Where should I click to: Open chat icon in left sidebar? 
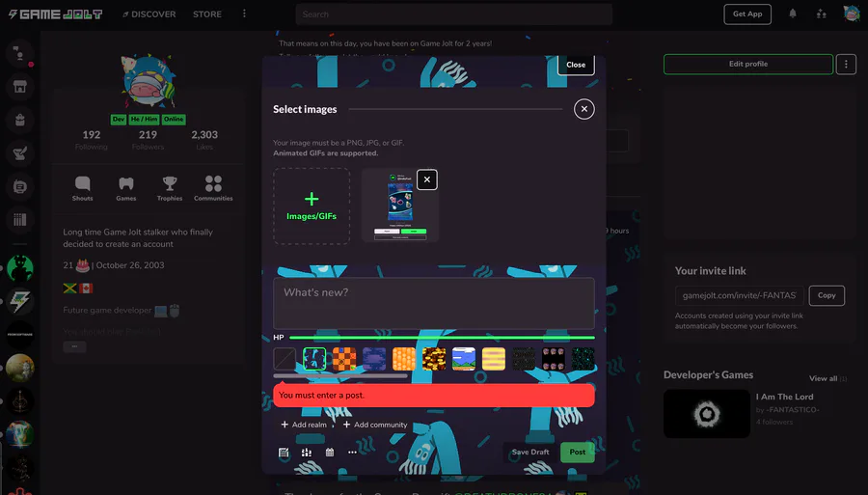20,53
